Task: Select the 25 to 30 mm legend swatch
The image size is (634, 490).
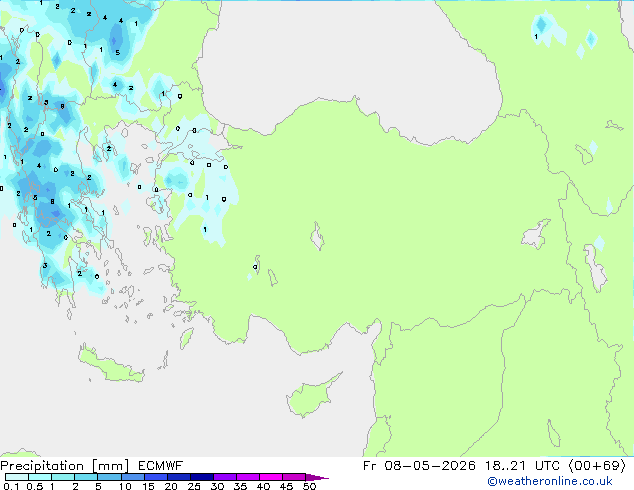Action: tap(202, 477)
